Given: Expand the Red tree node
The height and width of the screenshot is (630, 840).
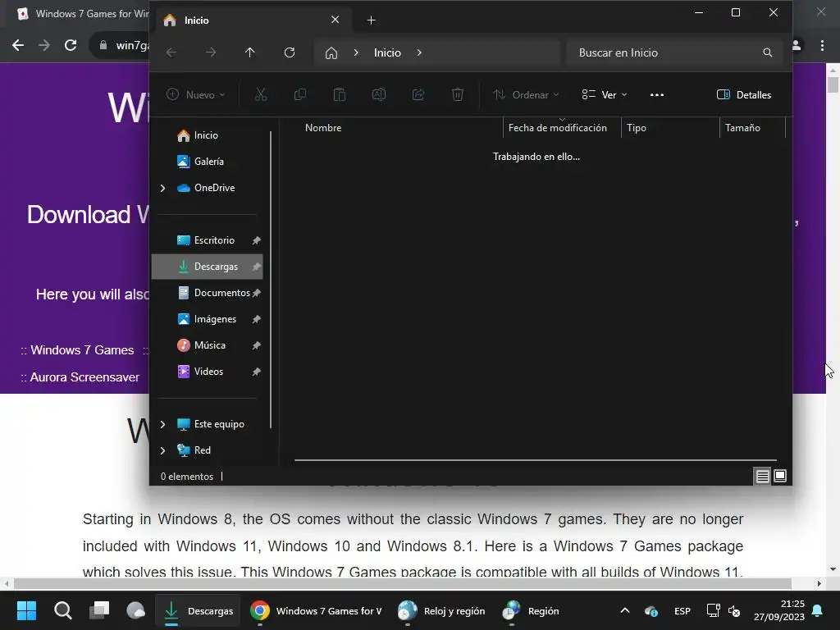Looking at the screenshot, I should (x=163, y=450).
